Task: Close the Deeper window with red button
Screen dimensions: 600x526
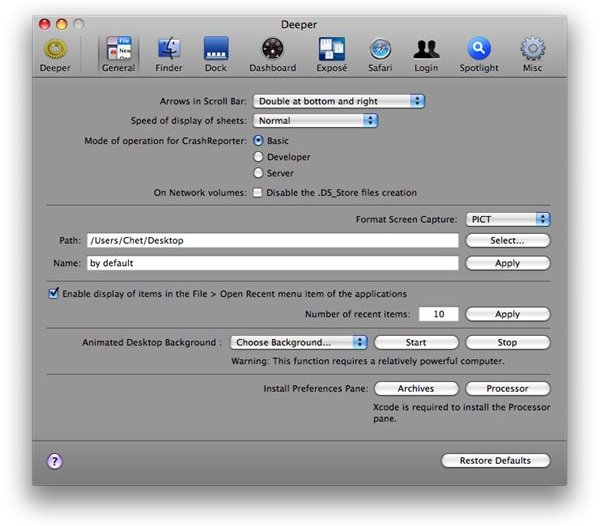Action: pos(45,24)
